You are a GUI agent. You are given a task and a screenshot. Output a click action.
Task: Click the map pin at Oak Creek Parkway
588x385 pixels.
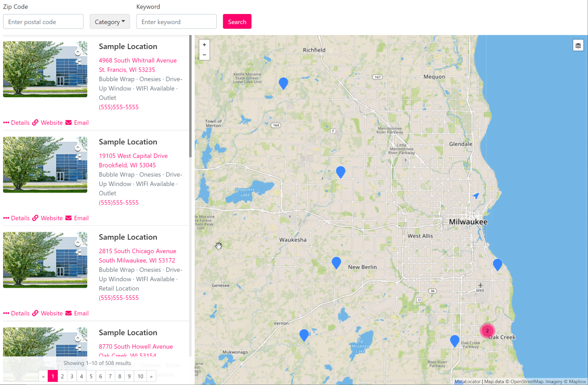point(455,341)
